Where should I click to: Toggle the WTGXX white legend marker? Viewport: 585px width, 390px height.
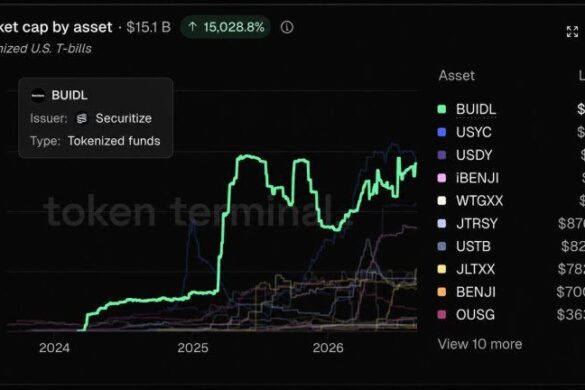pyautogui.click(x=441, y=201)
